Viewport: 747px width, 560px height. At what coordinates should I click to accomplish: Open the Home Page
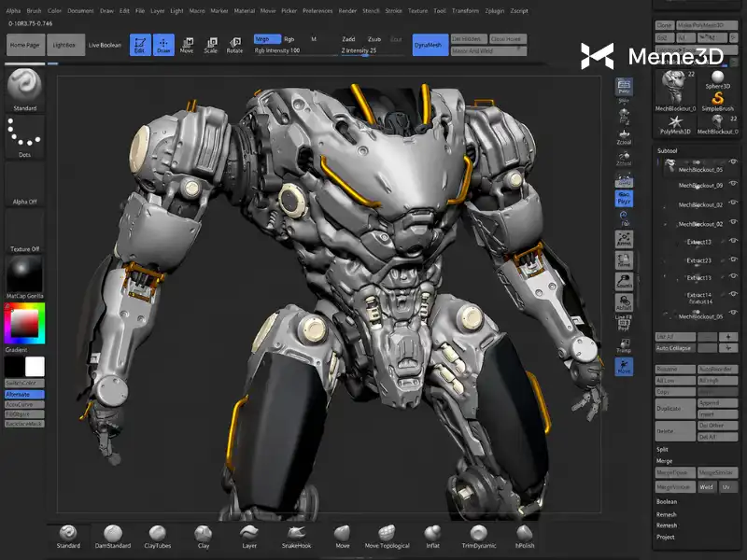point(25,45)
